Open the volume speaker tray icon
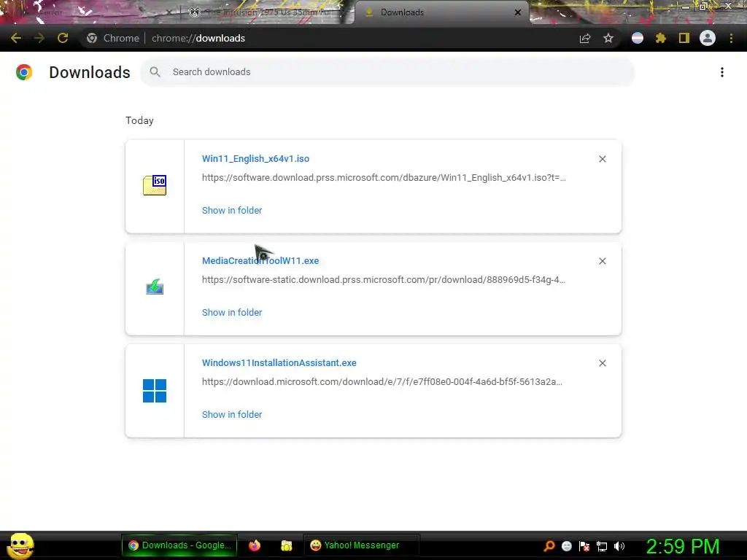The height and width of the screenshot is (560, 747). click(619, 546)
